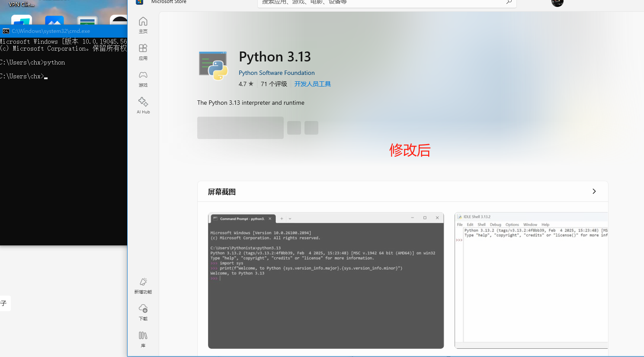The height and width of the screenshot is (357, 644).
Task: Open the 库 library in Store sidebar
Action: click(143, 339)
